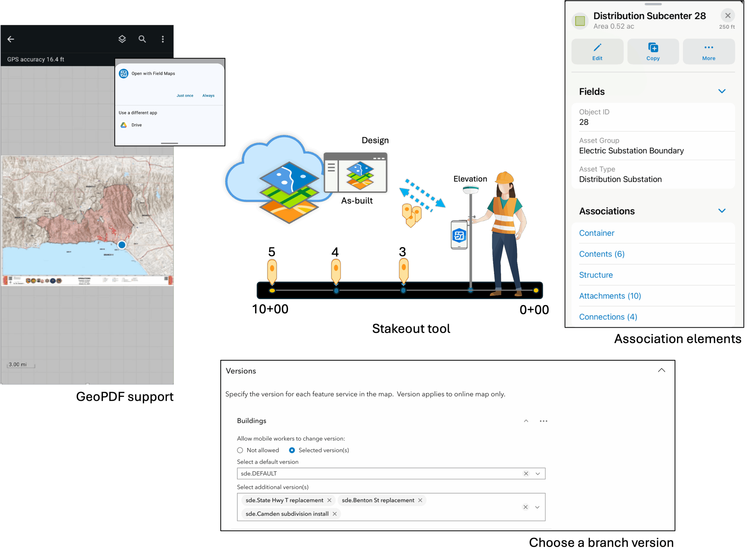Select the Google Drive icon in app chooser
751x560 pixels.
tap(124, 125)
